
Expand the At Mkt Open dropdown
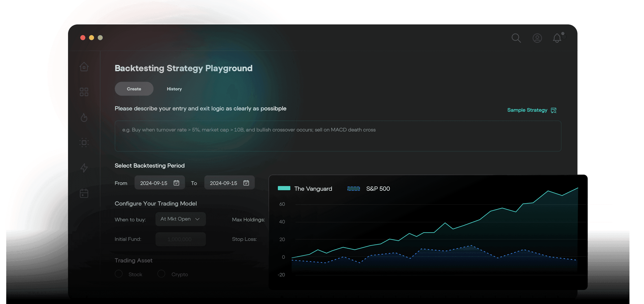[180, 219]
